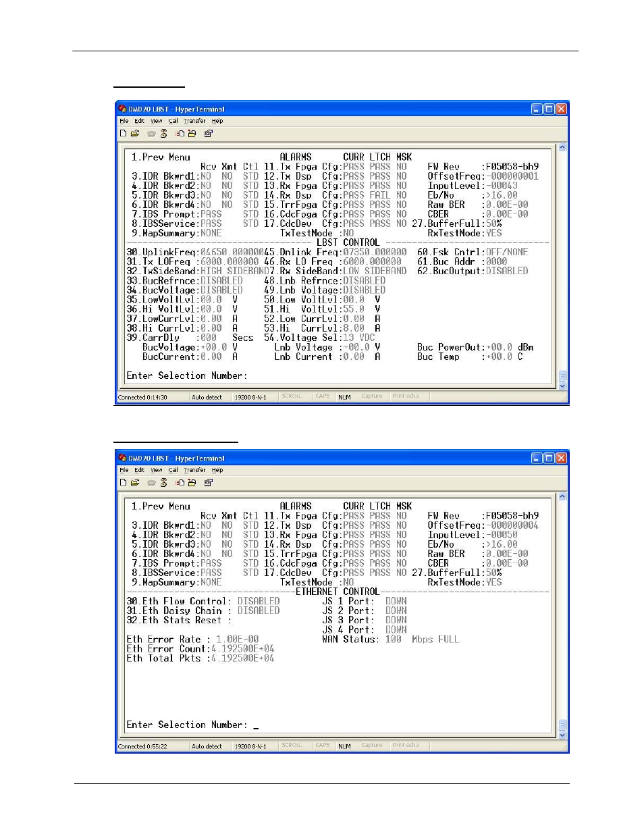Click Send icon in LBST CONTROL window toolbar
Image resolution: width=644 pixels, height=834 pixels.
[x=180, y=134]
